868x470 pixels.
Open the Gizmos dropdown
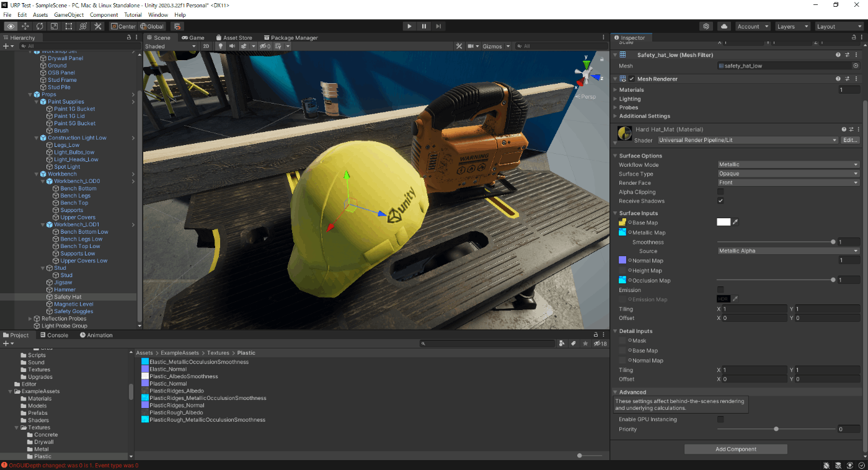(x=497, y=46)
